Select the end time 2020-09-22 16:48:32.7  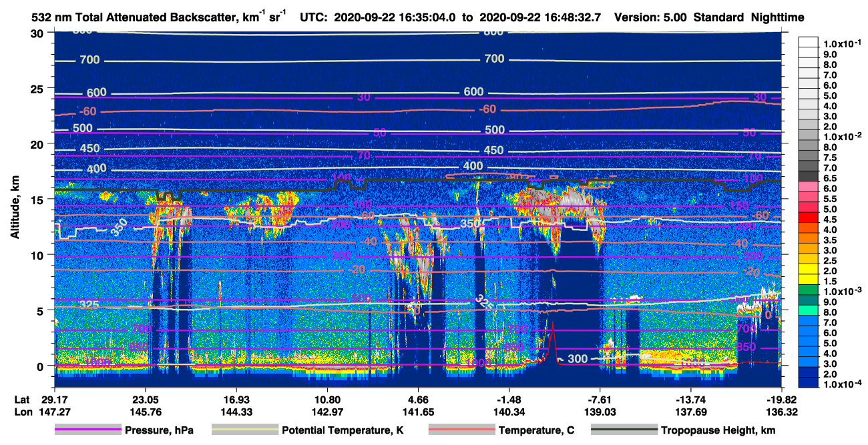click(x=541, y=18)
